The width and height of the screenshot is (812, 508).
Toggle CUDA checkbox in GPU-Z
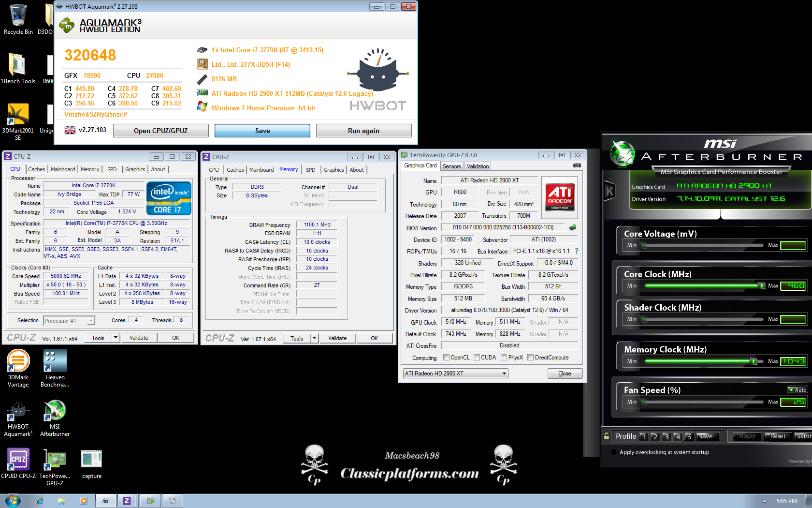pos(477,358)
